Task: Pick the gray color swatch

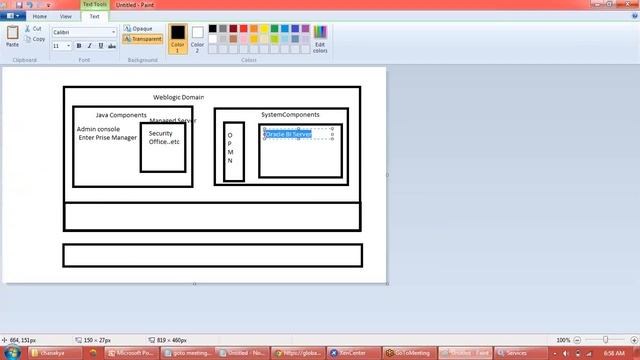Action: [x=223, y=29]
